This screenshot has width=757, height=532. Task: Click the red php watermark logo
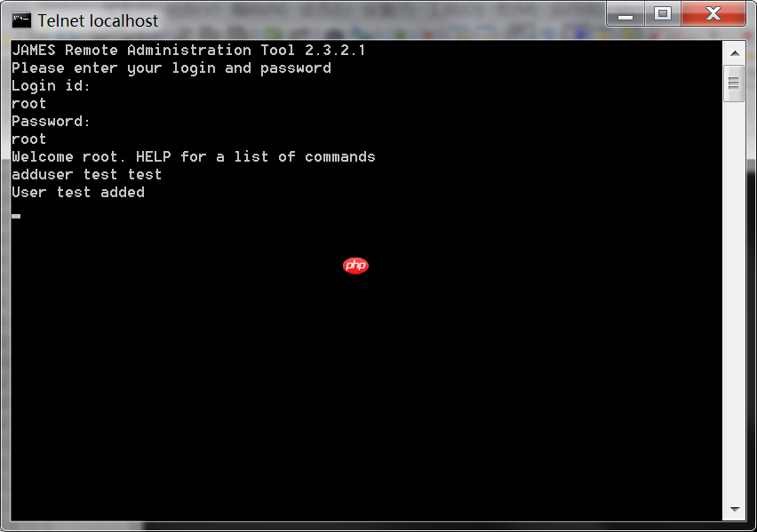pyautogui.click(x=355, y=266)
